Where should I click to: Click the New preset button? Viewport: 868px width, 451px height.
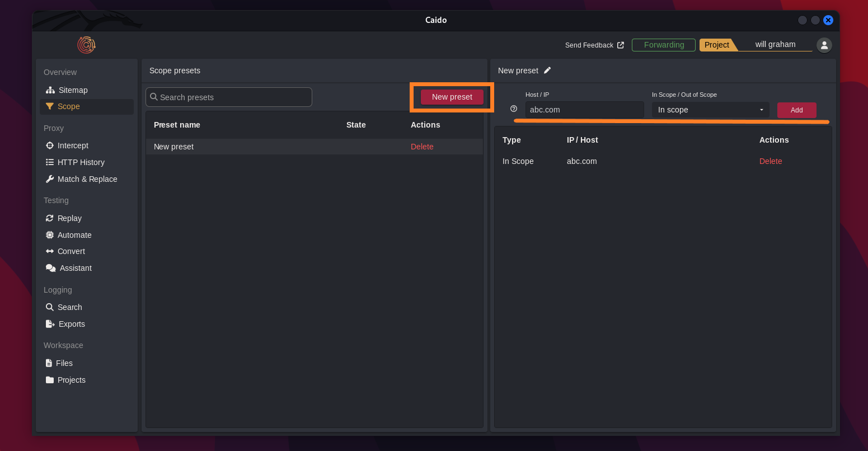[x=452, y=97]
